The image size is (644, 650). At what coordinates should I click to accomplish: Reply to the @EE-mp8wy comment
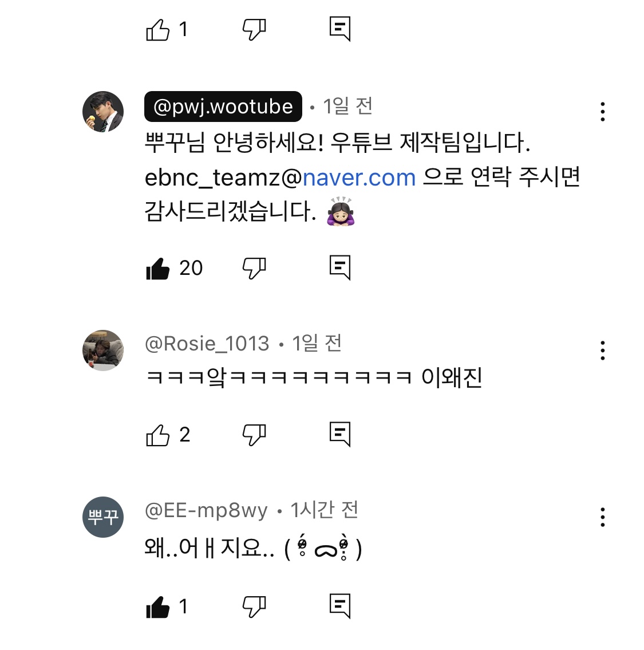tap(340, 606)
